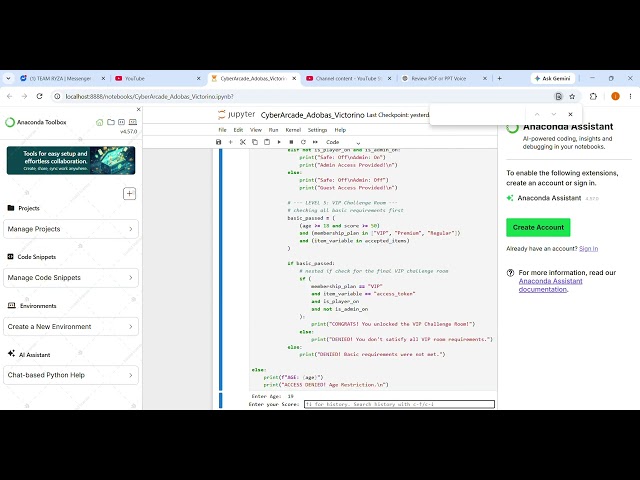Restart kernel and run all cells icon

click(x=315, y=142)
